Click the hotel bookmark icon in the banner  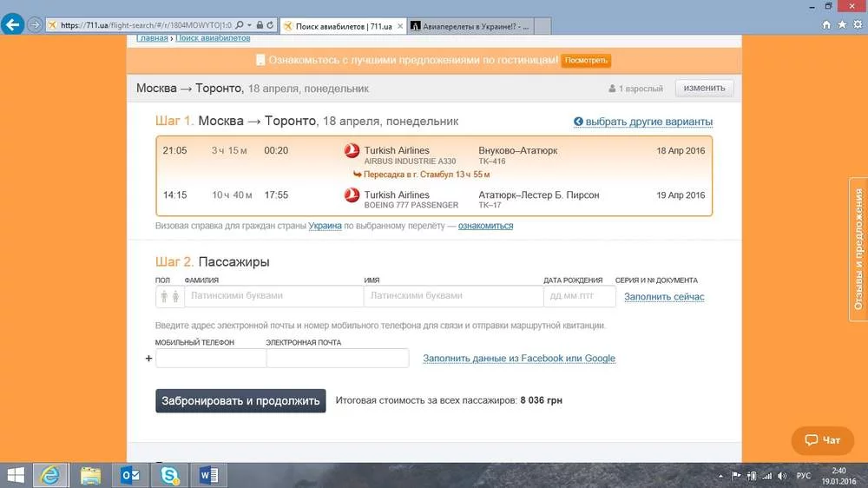point(260,60)
